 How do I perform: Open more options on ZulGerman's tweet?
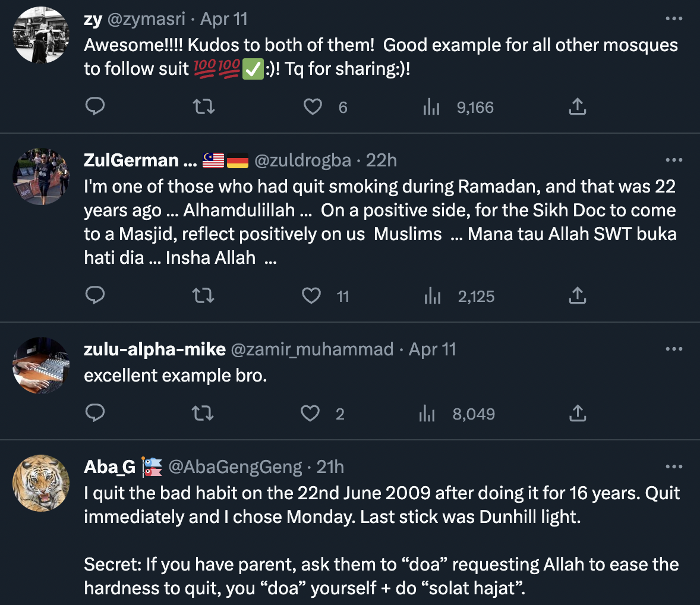(674, 160)
